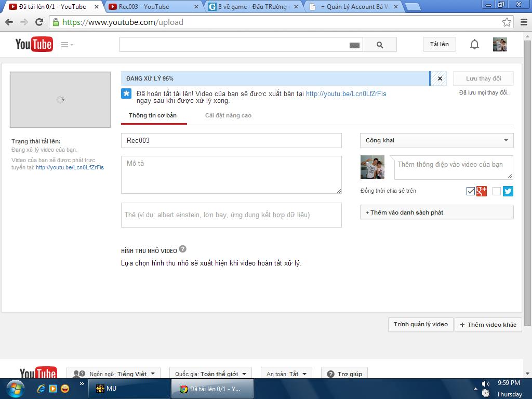This screenshot has height=399, width=532.
Task: Click the YouTube logo in the header
Action: 34,45
